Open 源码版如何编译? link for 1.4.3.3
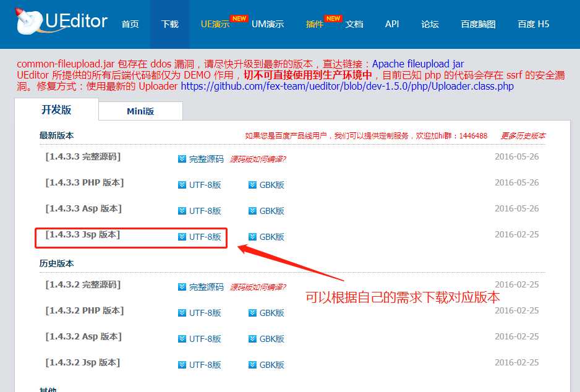The height and width of the screenshot is (392, 580). click(258, 159)
